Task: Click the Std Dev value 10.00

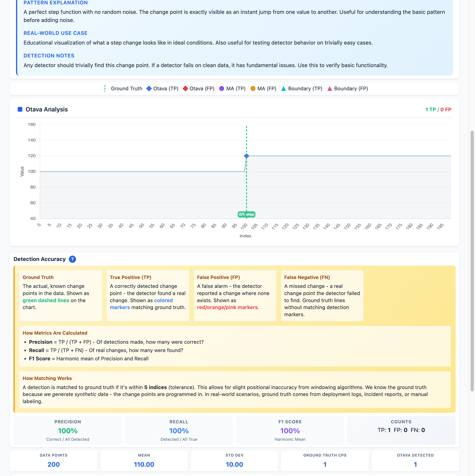Action: [234, 465]
